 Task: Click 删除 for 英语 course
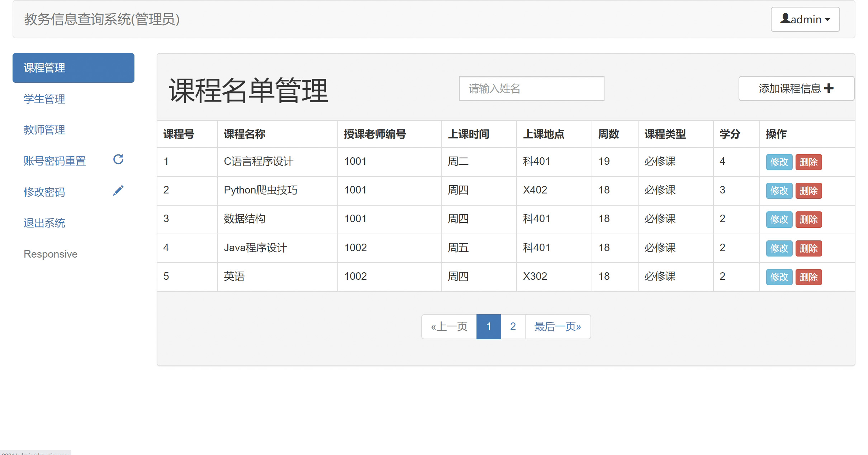[808, 277]
